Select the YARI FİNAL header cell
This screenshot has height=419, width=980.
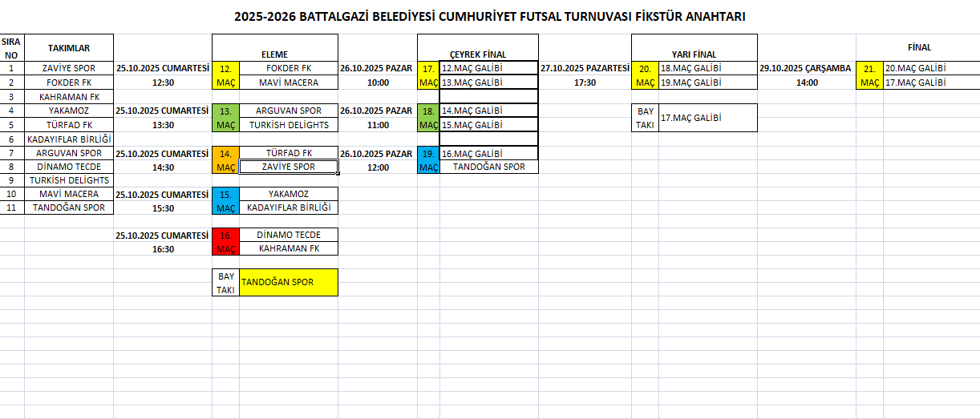coord(694,54)
